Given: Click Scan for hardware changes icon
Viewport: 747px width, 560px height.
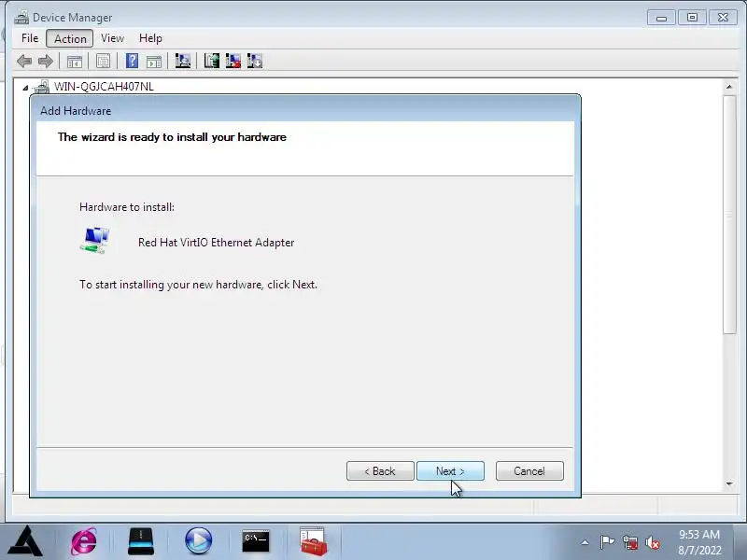Looking at the screenshot, I should [x=182, y=61].
